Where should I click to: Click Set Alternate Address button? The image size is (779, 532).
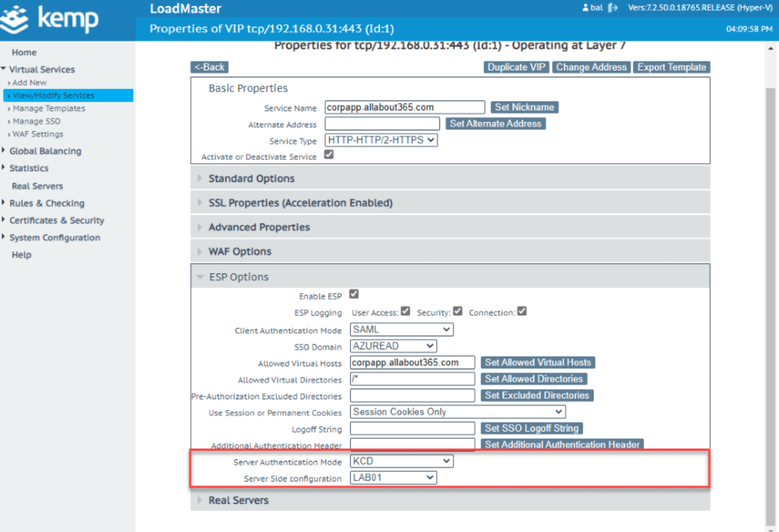[496, 124]
